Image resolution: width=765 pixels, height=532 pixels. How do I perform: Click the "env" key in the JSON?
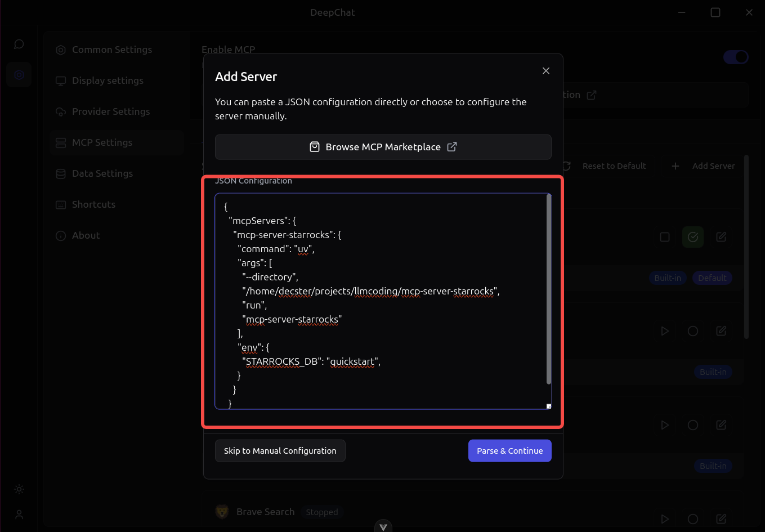[x=248, y=347]
